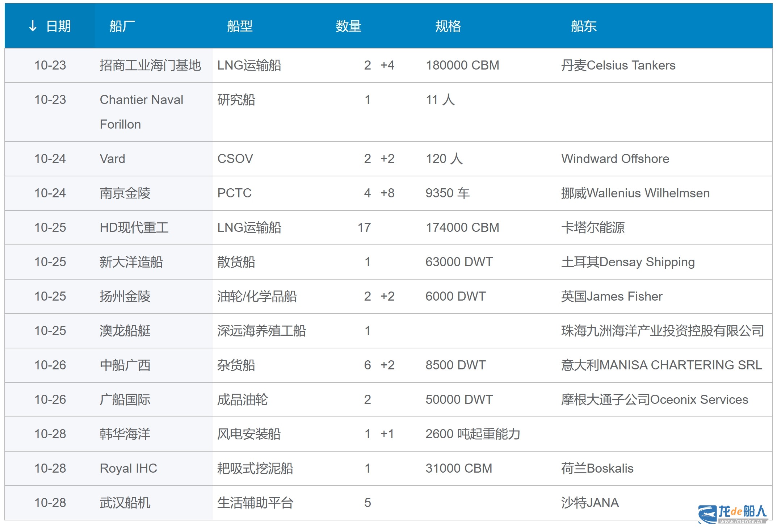The height and width of the screenshot is (532, 777).
Task: Select the Vard shipyard cell
Action: coord(112,159)
